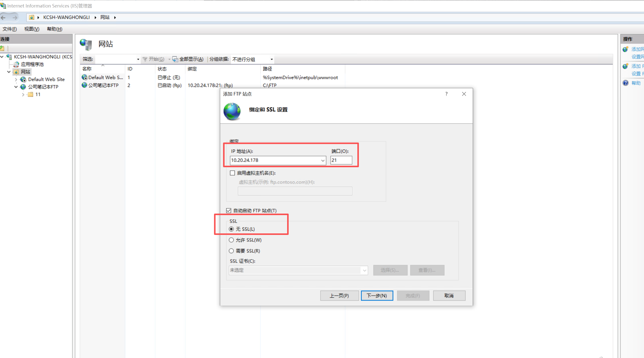Click the server node icon in connections tree
This screenshot has height=358, width=644.
click(9, 57)
